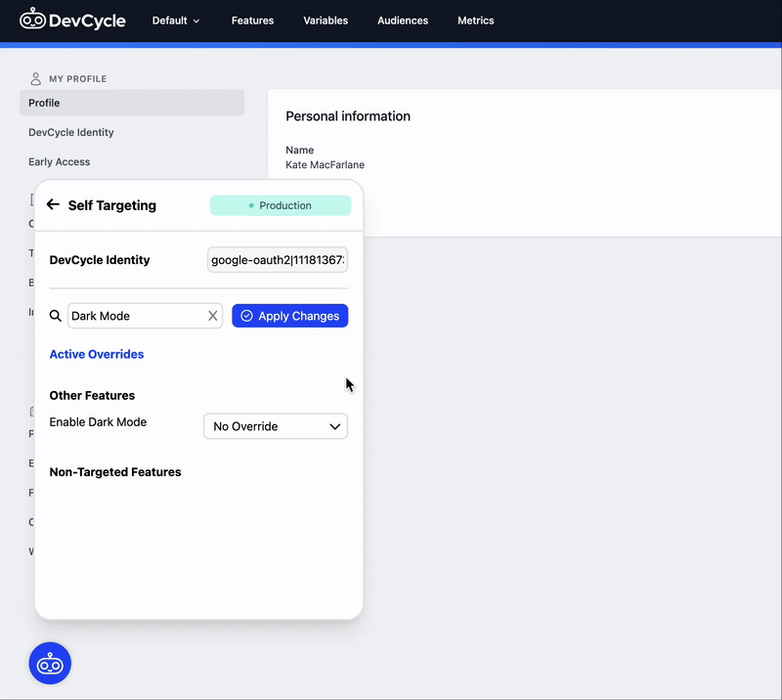
Task: Select Early Access in the sidebar
Action: pos(59,161)
